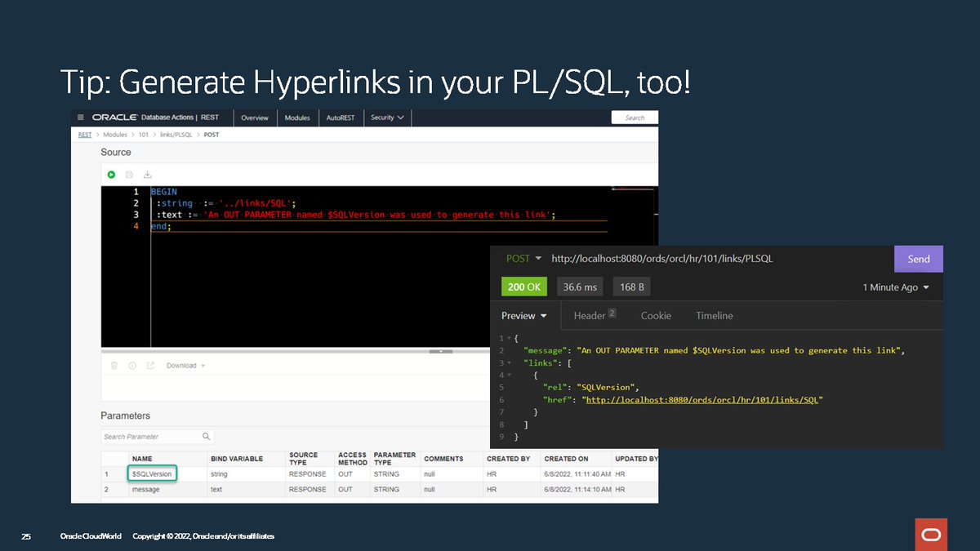This screenshot has width=980, height=551.
Task: Click the BIND VARIABLE column header
Action: [237, 459]
